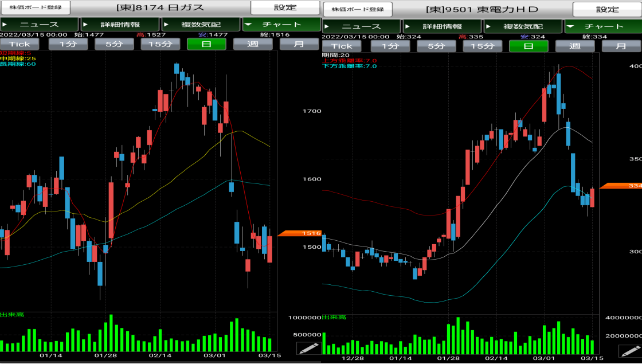Tap the 始:324 open value
The height and width of the screenshot is (364, 642).
pyautogui.click(x=409, y=37)
